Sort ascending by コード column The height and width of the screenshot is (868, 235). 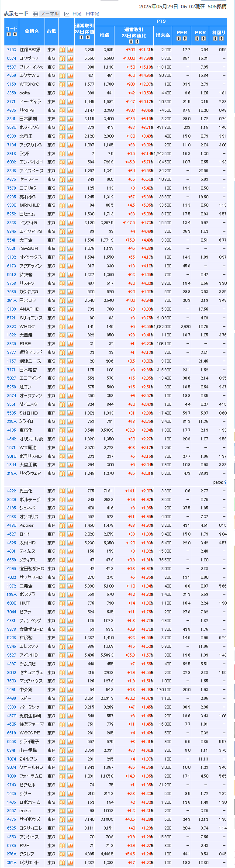[x=9, y=35]
